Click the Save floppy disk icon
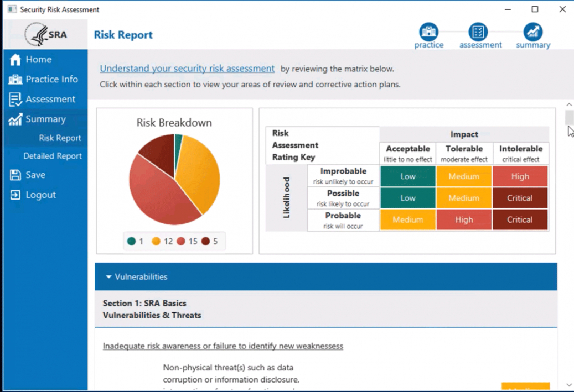574x392 pixels. (x=15, y=175)
